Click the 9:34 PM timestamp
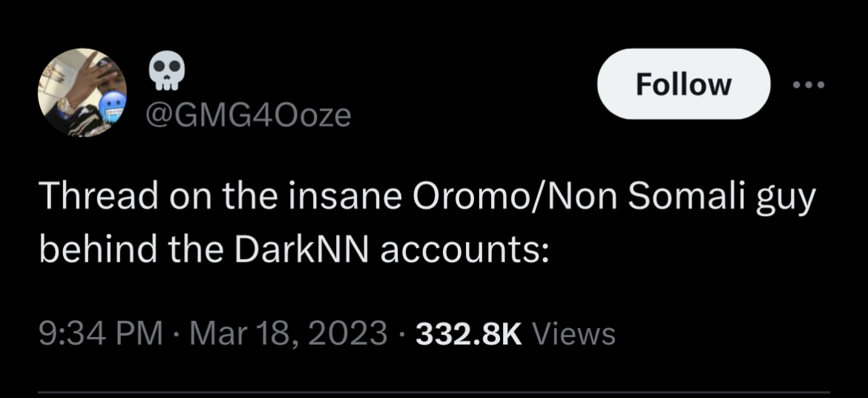The height and width of the screenshot is (398, 868). click(102, 333)
